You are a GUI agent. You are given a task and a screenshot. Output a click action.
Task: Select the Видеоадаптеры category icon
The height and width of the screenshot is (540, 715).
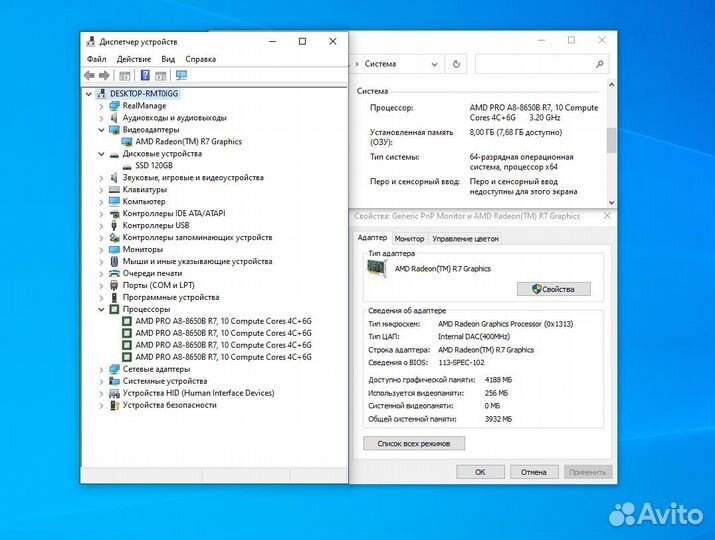114,130
